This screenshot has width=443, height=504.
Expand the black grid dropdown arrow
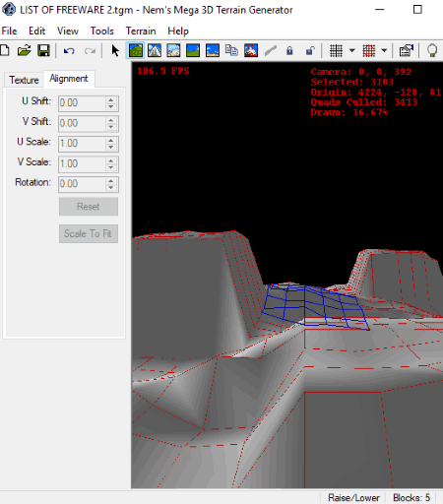pos(352,51)
